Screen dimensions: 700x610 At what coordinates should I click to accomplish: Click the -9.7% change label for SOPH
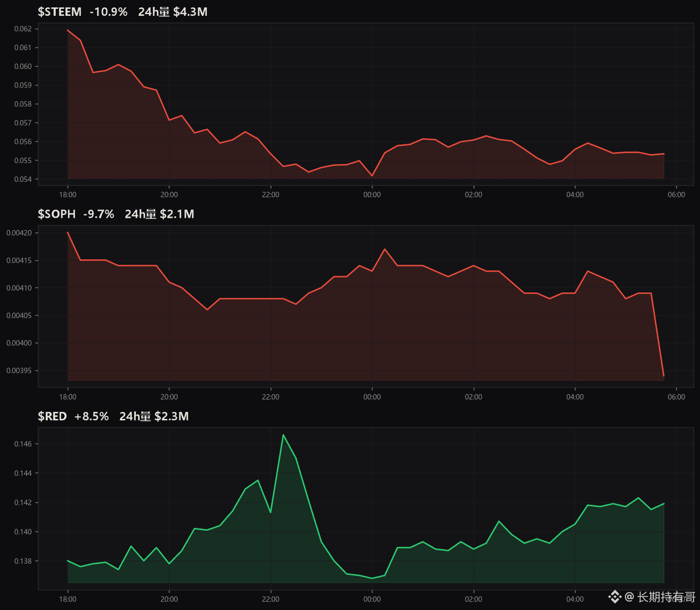tap(99, 214)
